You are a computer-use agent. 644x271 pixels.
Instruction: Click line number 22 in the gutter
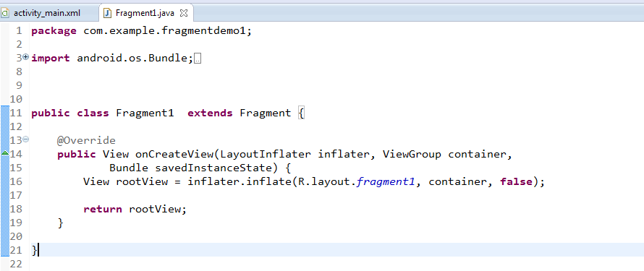pos(16,264)
